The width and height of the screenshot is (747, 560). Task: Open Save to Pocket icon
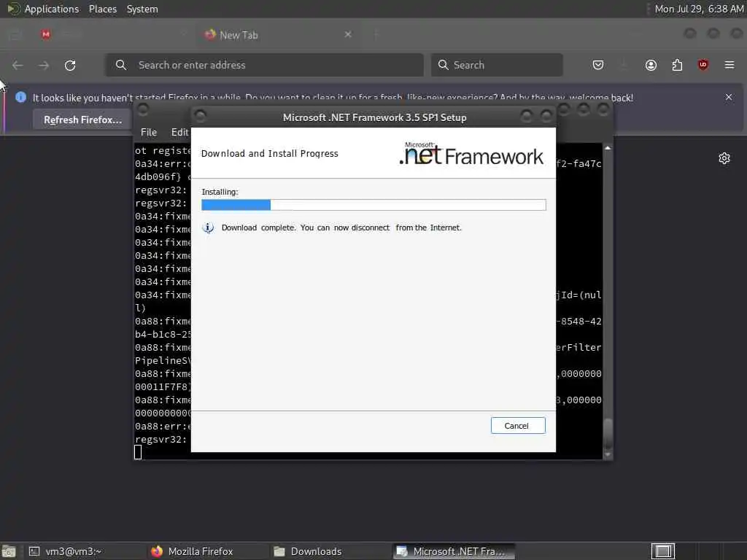[x=598, y=65]
